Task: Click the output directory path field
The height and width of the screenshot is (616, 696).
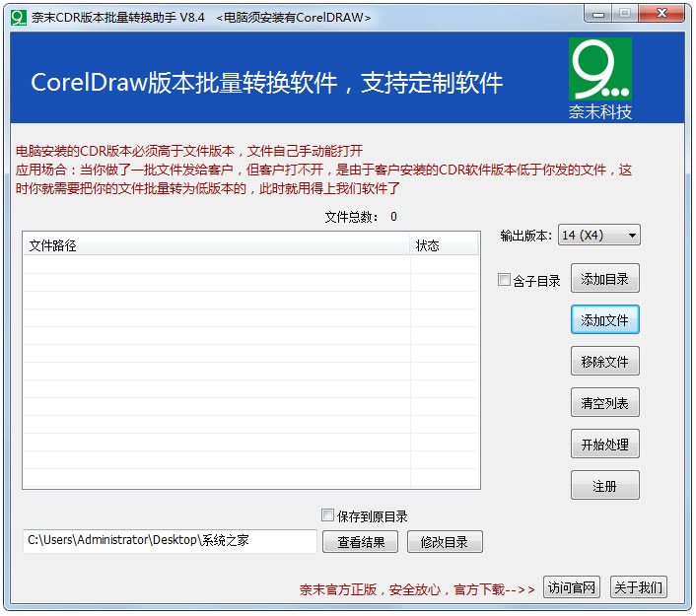Action: pos(170,541)
